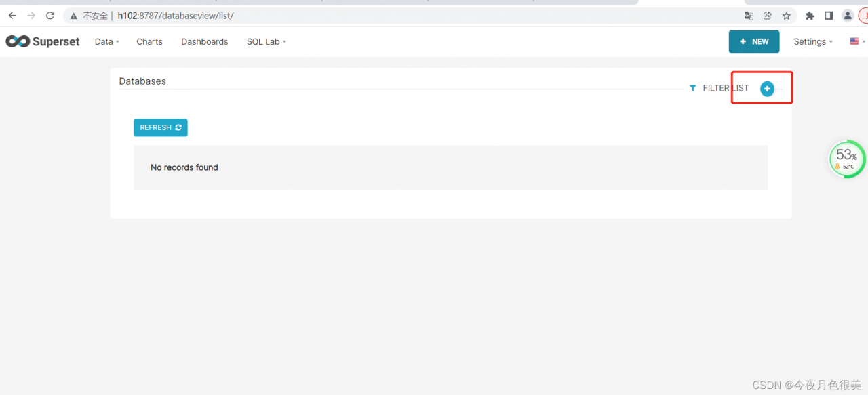Viewport: 868px width, 395px height.
Task: Bookmark this page with the star icon
Action: [x=787, y=16]
